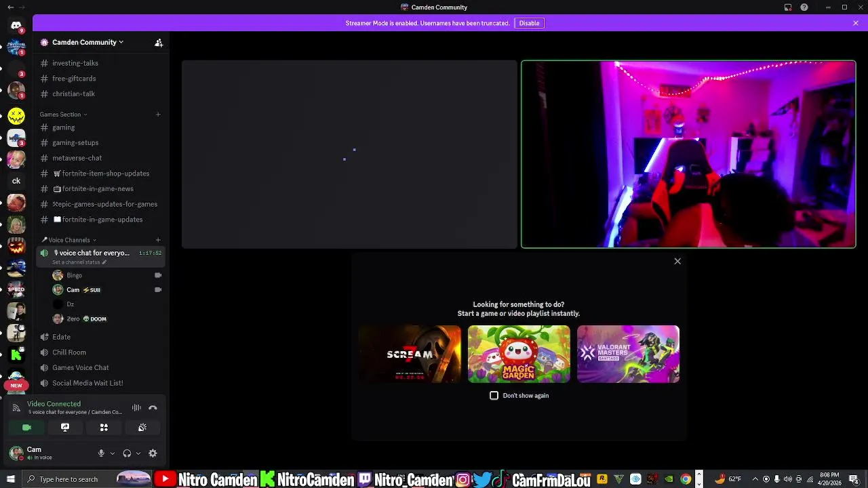Screen dimensions: 868x488
Task: Mute your microphone
Action: pos(101,453)
